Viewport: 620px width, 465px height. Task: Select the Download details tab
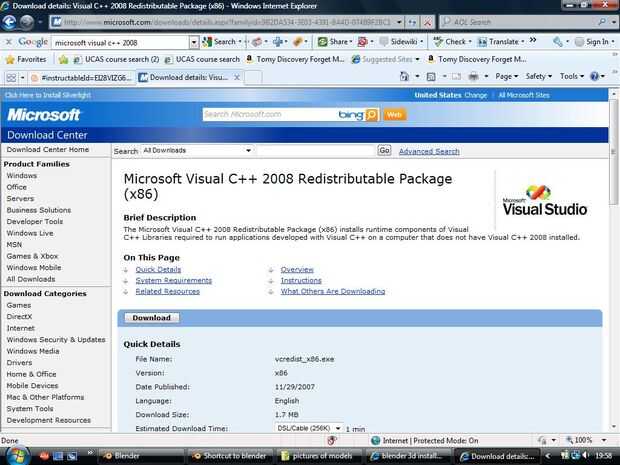point(184,78)
